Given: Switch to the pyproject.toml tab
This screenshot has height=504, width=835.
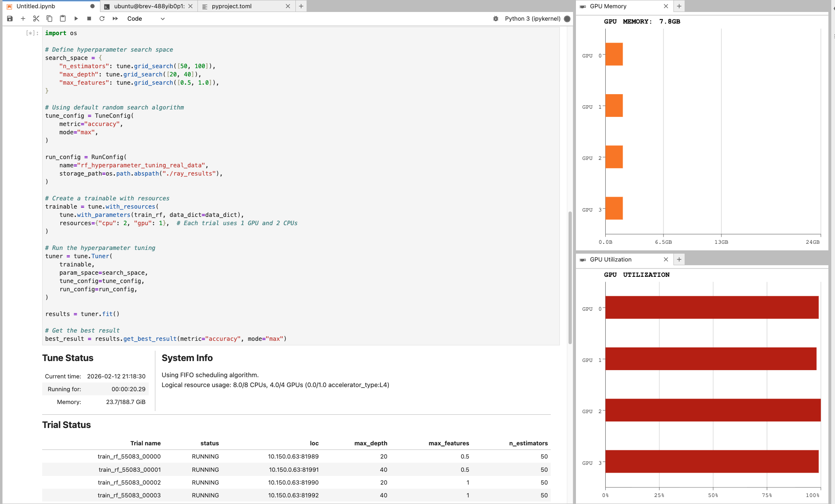Looking at the screenshot, I should (231, 6).
